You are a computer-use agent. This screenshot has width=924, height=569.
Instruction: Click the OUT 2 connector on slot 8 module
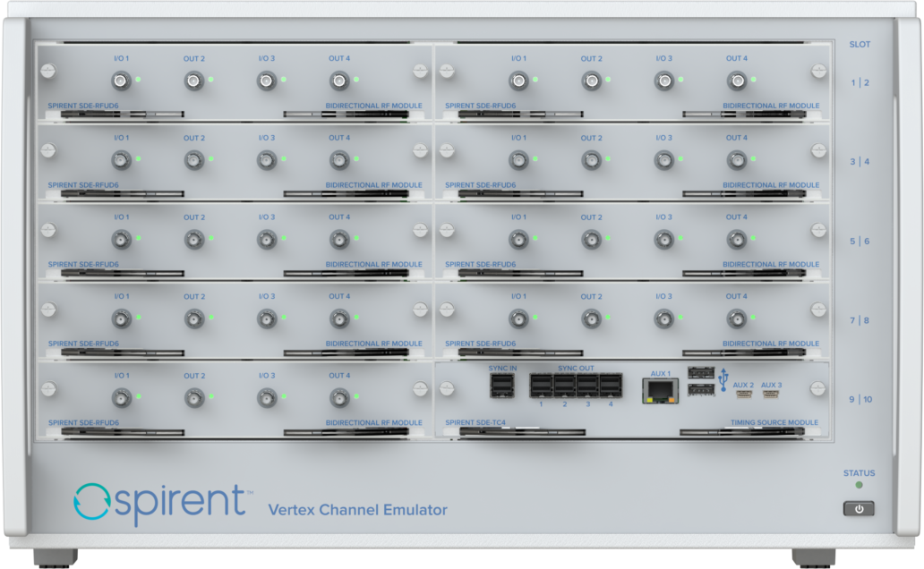click(591, 318)
